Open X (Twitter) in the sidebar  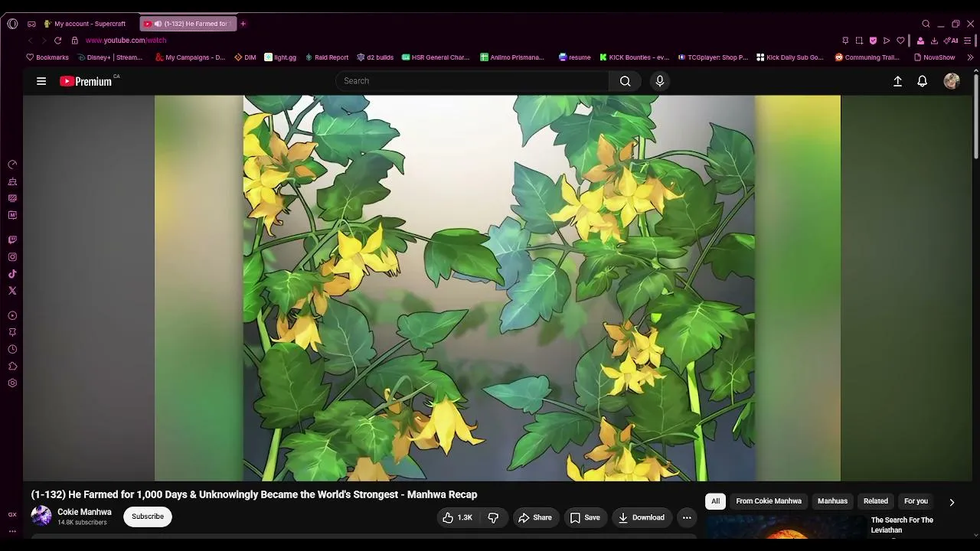point(12,291)
